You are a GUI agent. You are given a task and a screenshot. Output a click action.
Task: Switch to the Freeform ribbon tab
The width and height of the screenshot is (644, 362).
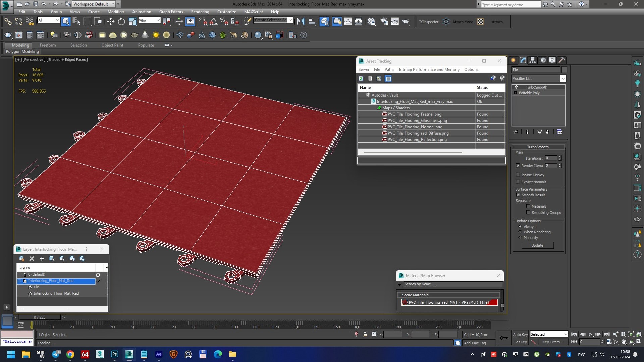click(48, 45)
